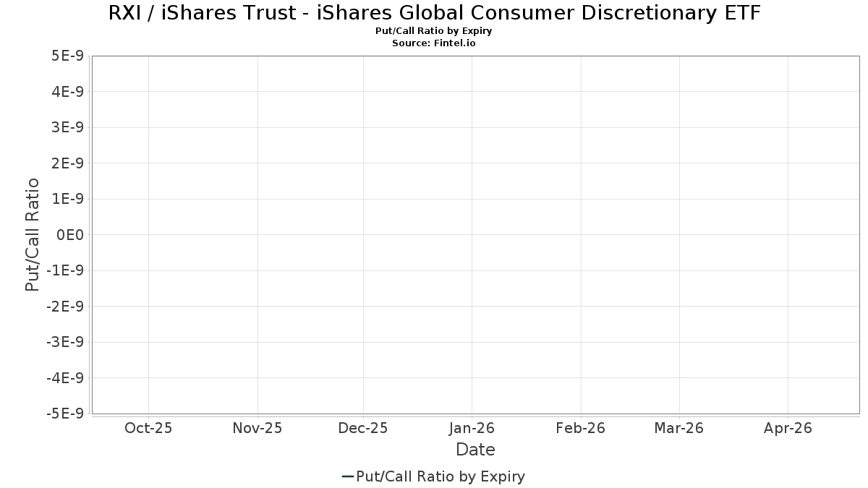Click the Put/Call Ratio y-axis title
The image size is (868, 488).
[33, 234]
